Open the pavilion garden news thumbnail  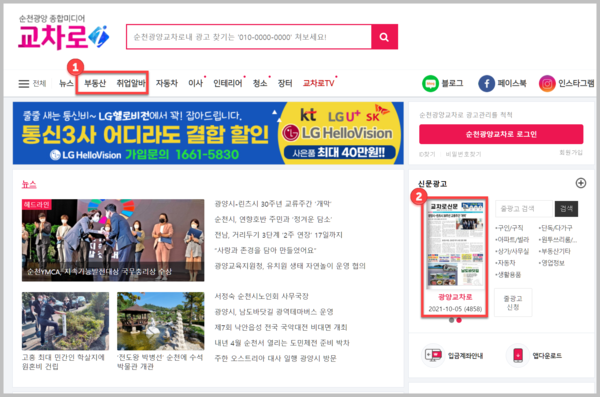coord(161,321)
